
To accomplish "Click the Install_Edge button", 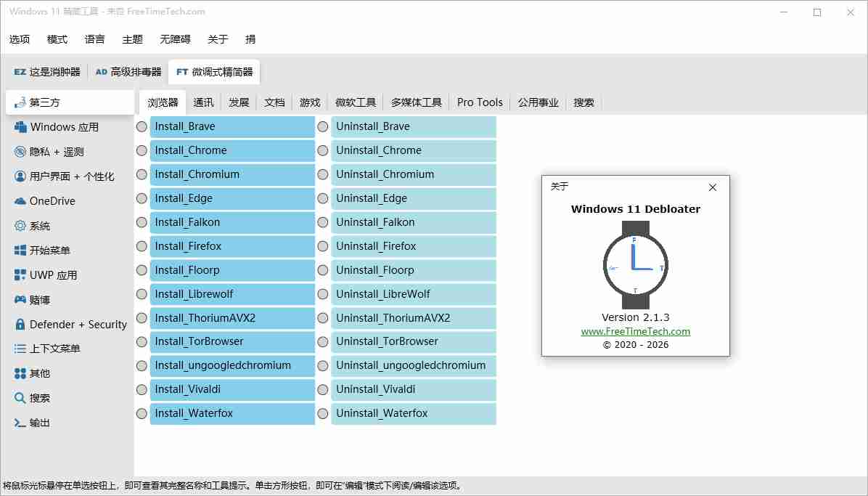I will 232,198.
